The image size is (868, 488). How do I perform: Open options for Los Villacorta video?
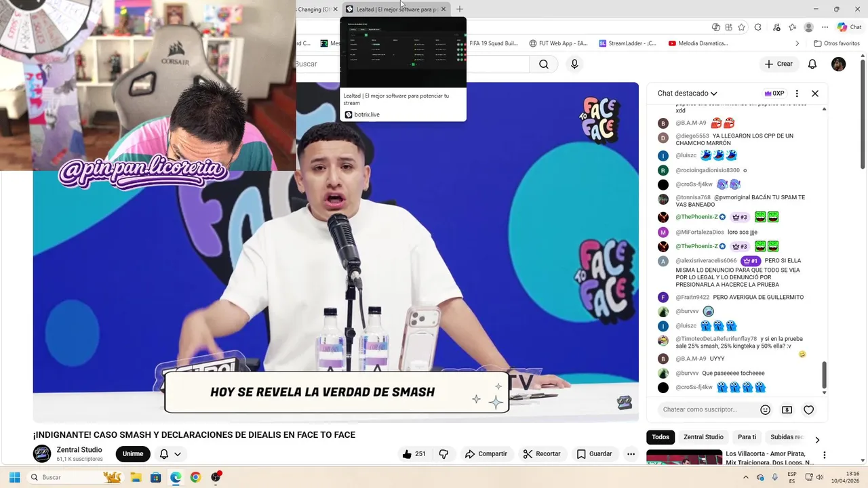tap(825, 455)
